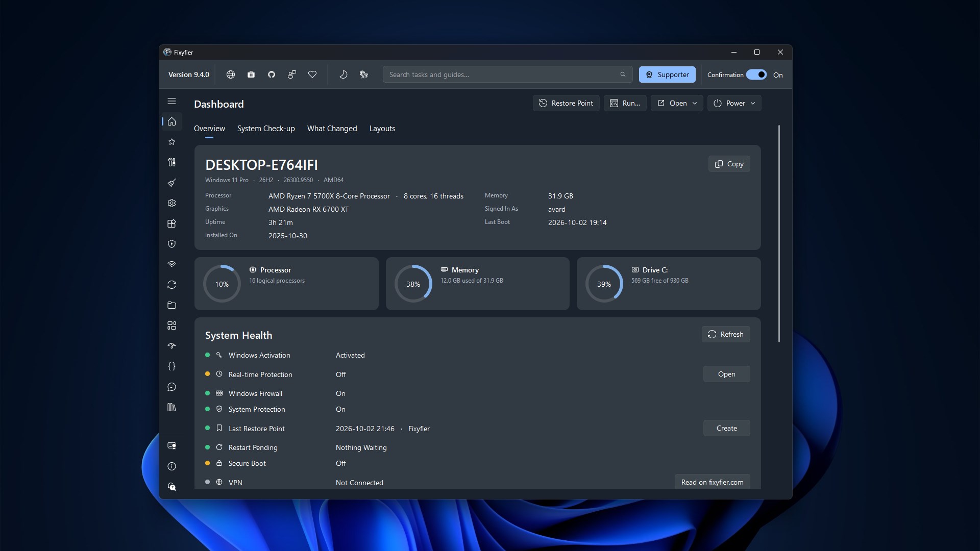The height and width of the screenshot is (551, 980).
Task: Open the chat bubble sidebar icon
Action: click(172, 387)
